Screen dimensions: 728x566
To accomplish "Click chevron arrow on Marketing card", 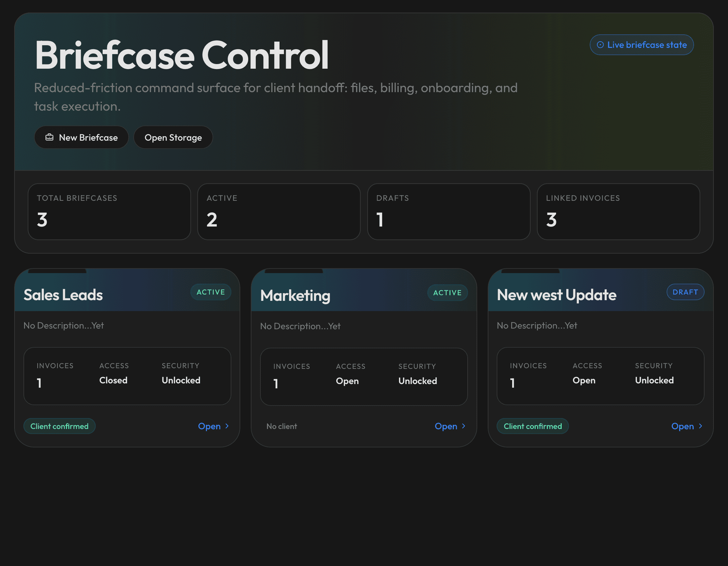I will pyautogui.click(x=463, y=426).
